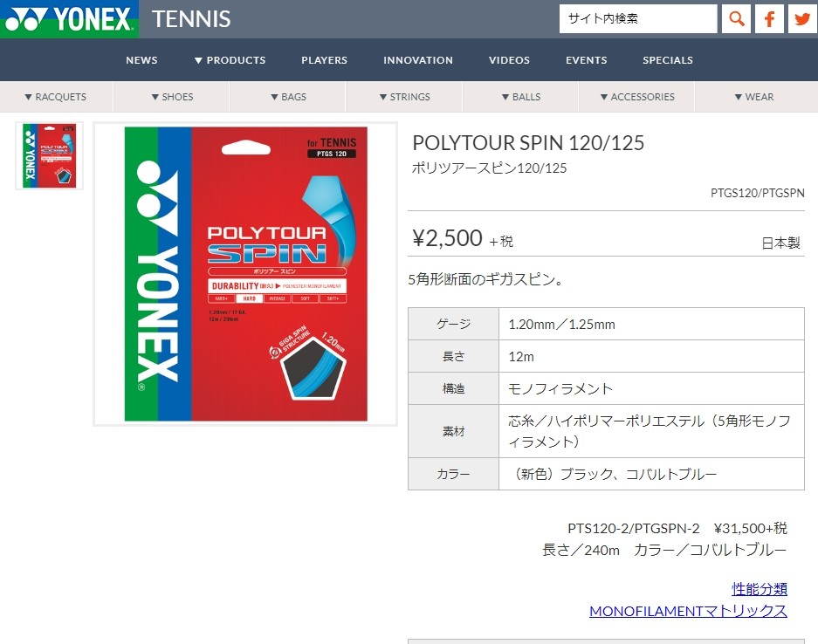Expand the ACCESSORIES category dropdown
The height and width of the screenshot is (644, 818).
637,97
